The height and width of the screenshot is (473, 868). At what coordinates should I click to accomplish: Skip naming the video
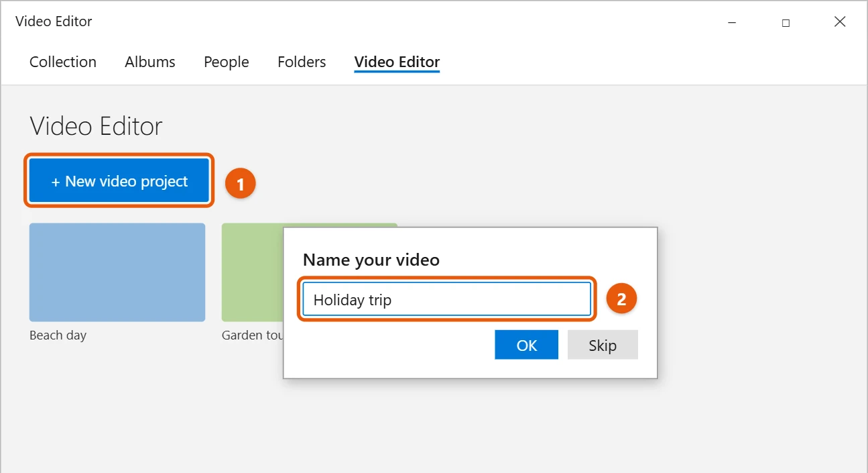603,345
